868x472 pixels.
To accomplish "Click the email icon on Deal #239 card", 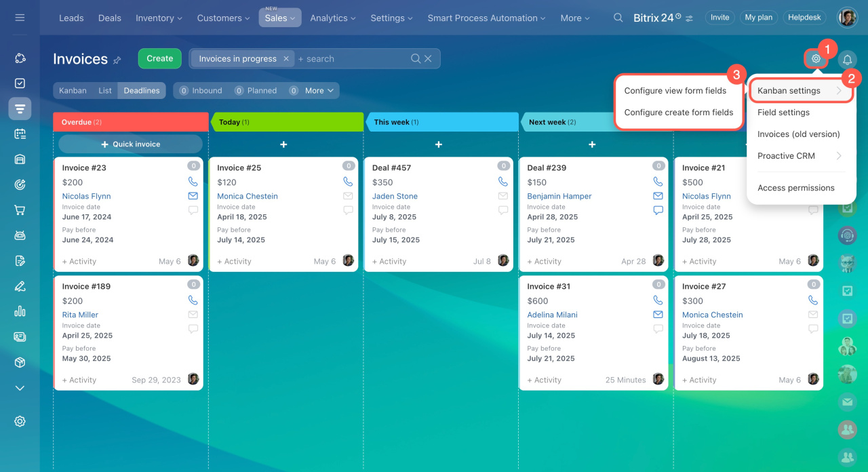I will click(658, 196).
